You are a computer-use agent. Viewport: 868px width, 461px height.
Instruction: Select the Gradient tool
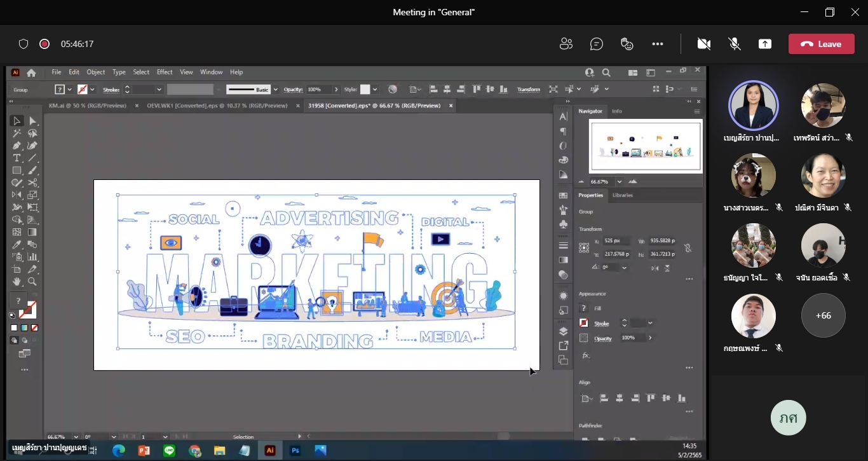32,232
